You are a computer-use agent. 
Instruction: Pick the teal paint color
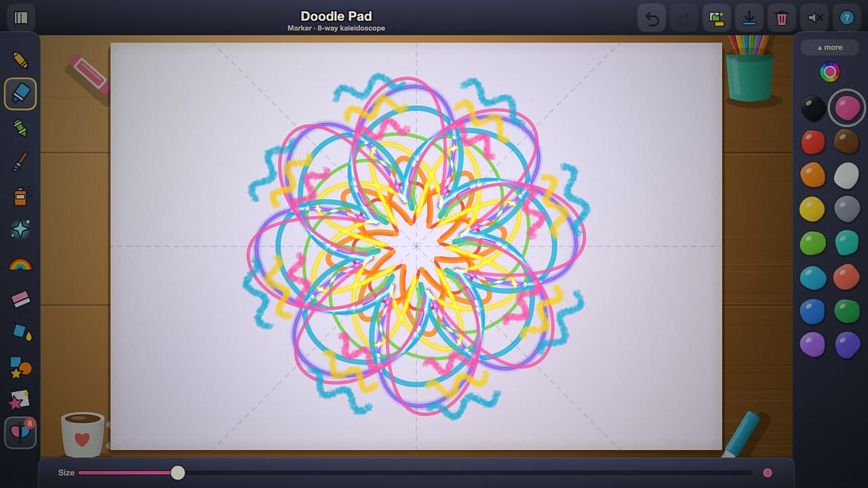click(847, 243)
